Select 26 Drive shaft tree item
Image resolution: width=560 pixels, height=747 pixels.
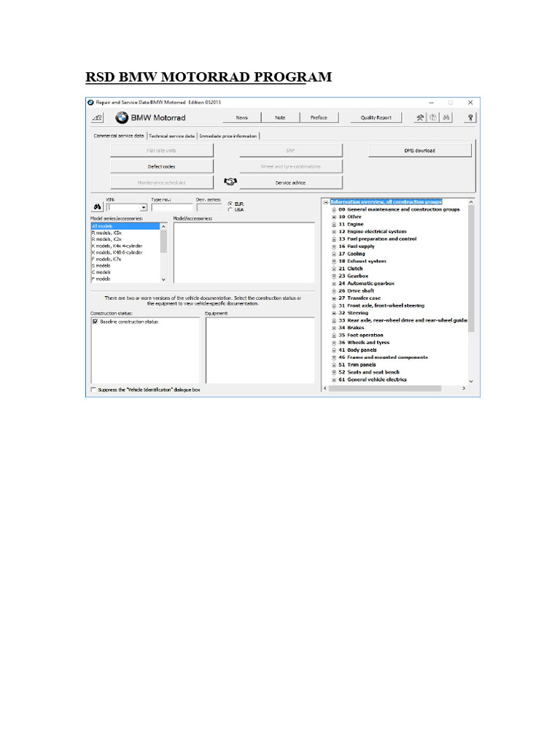[x=356, y=290]
